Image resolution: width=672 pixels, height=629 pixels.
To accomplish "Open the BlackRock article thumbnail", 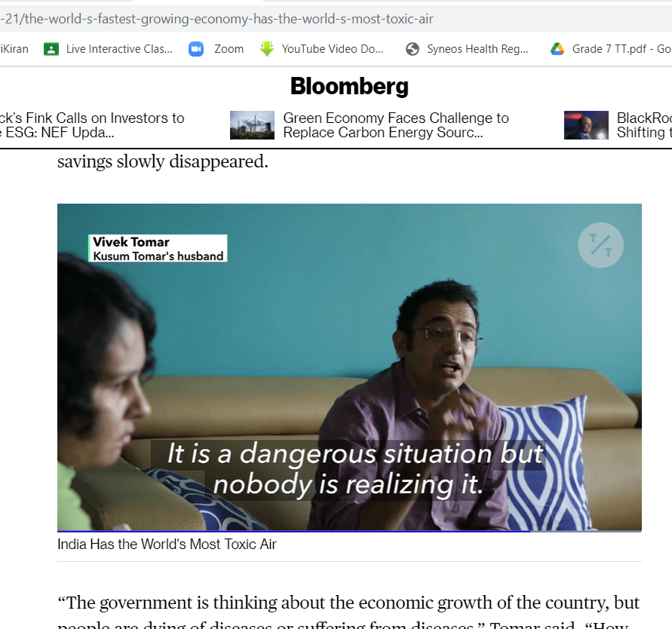I will [586, 125].
